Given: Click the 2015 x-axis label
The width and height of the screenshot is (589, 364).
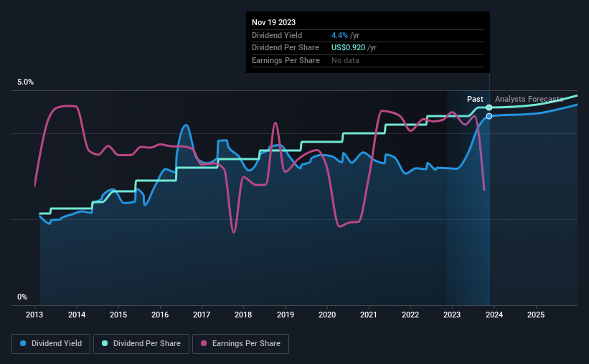Looking at the screenshot, I should click(118, 315).
